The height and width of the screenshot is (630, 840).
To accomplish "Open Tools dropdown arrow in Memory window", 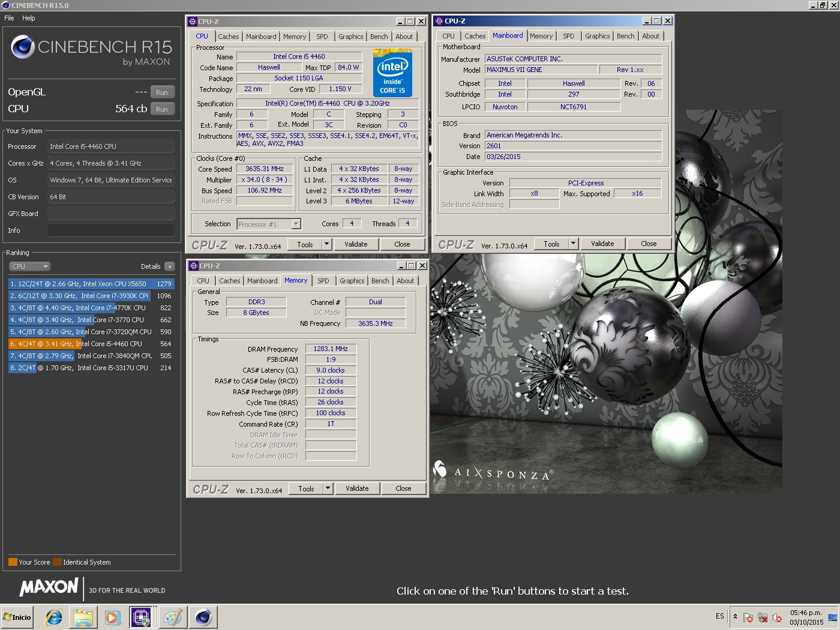I will [x=328, y=488].
